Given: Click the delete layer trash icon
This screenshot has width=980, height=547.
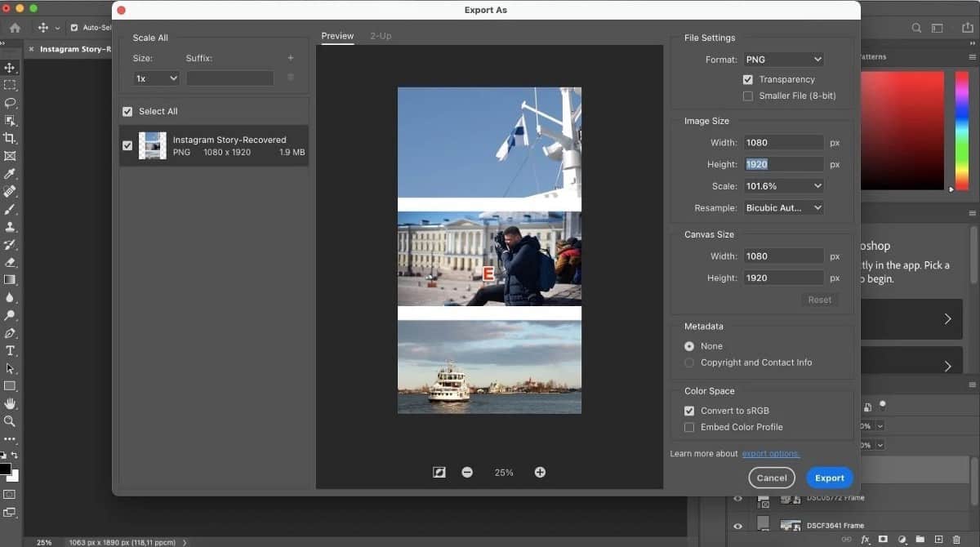Looking at the screenshot, I should click(x=956, y=540).
